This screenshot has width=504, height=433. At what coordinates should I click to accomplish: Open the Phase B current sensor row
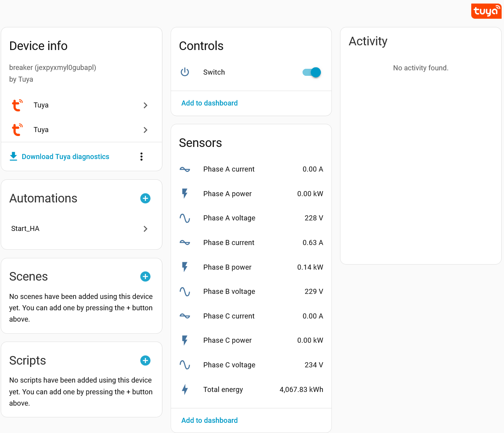coord(229,243)
